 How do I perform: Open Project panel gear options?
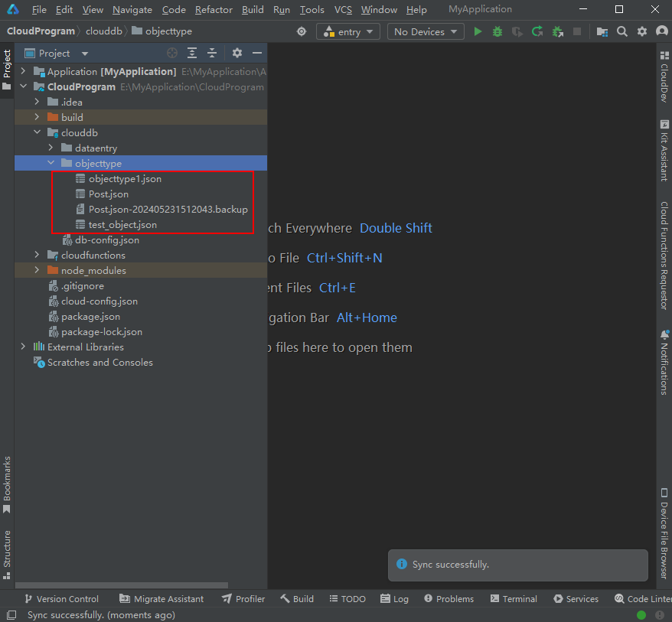[x=237, y=53]
